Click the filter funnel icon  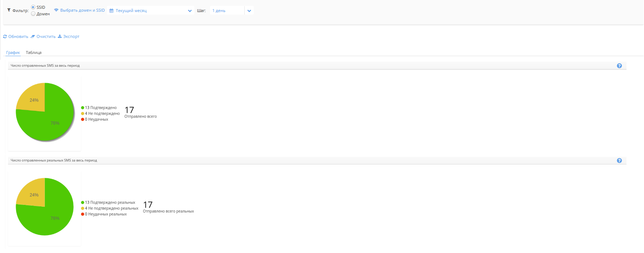[9, 10]
